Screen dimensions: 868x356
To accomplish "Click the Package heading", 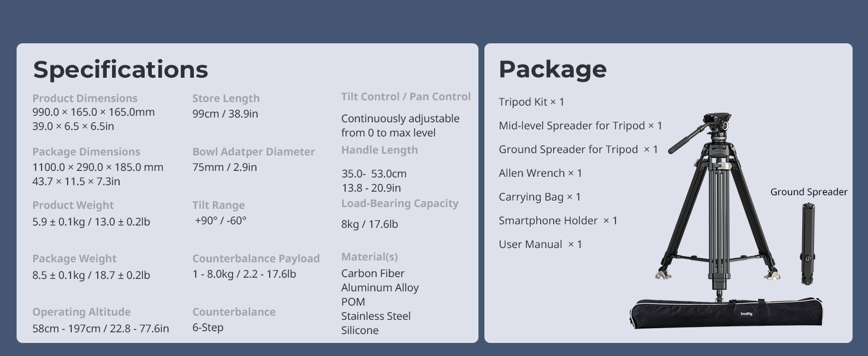I will pyautogui.click(x=553, y=69).
